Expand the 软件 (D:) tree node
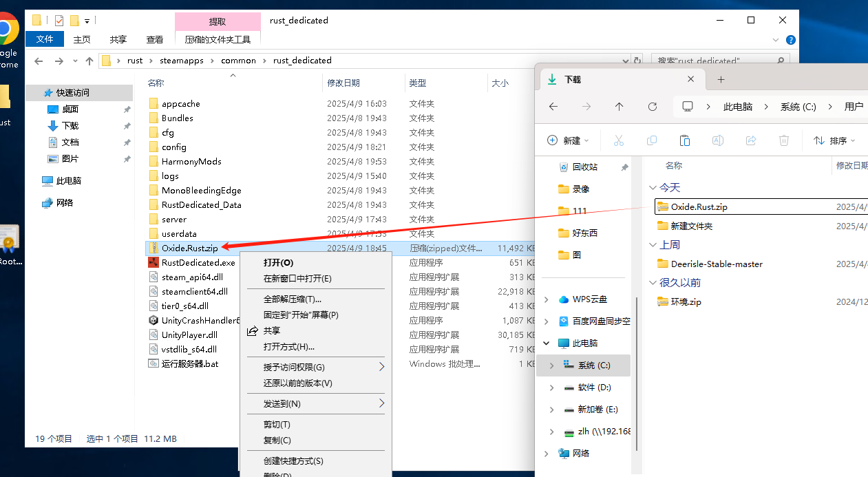This screenshot has height=477, width=868. click(x=551, y=388)
